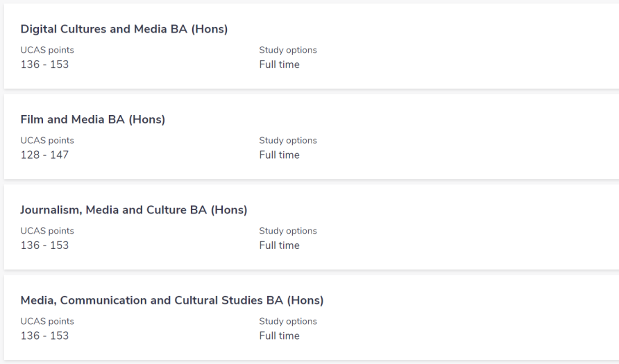
Task: Click Study options label in Media, Communication card
Action: (x=288, y=321)
